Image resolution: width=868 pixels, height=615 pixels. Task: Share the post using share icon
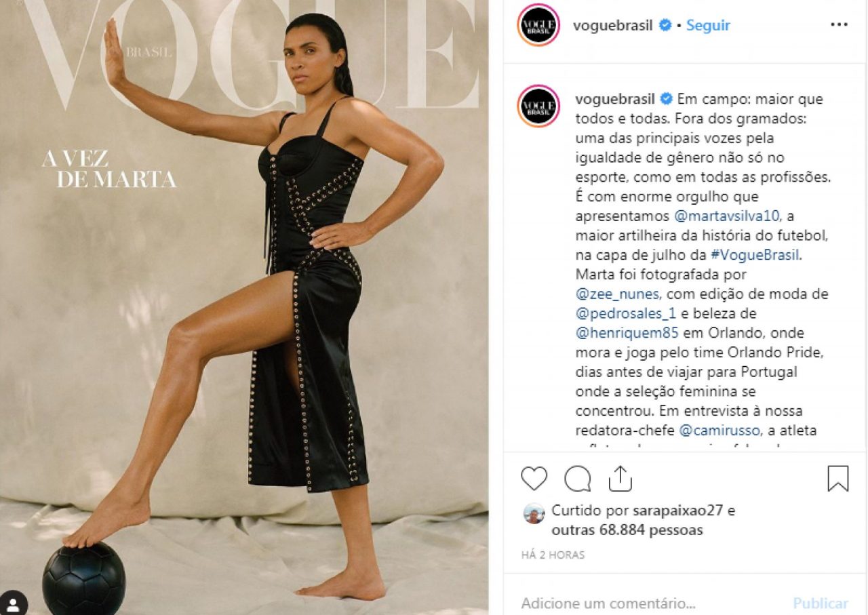pyautogui.click(x=620, y=479)
